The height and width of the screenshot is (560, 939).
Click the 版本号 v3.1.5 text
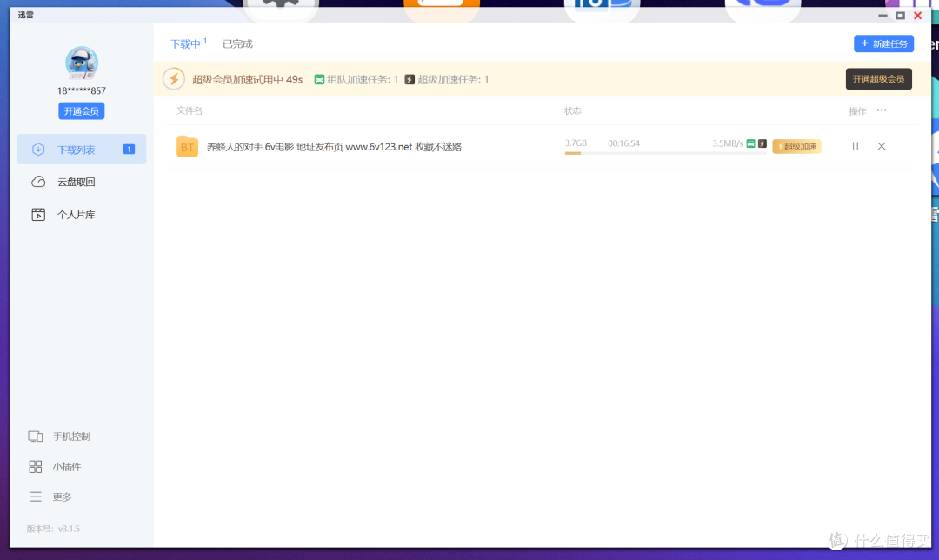coord(53,529)
